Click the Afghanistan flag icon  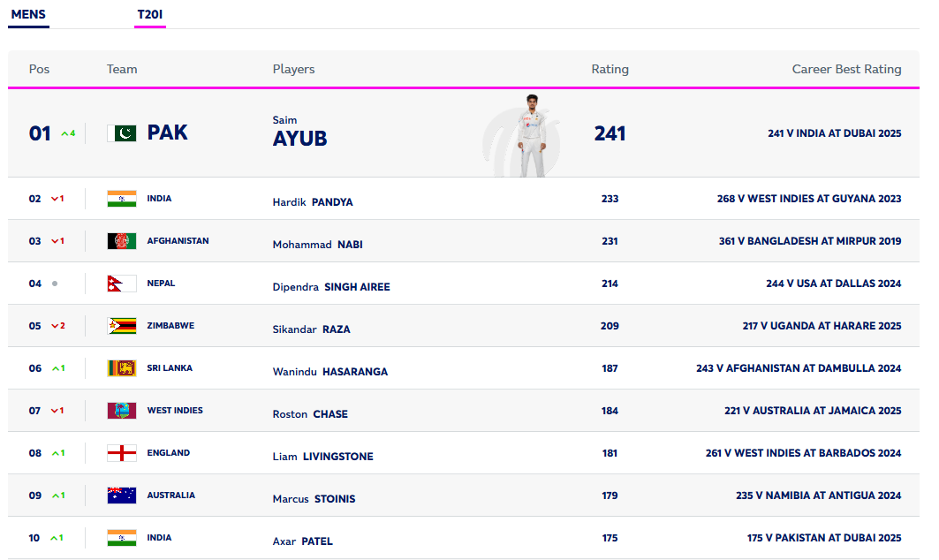122,241
